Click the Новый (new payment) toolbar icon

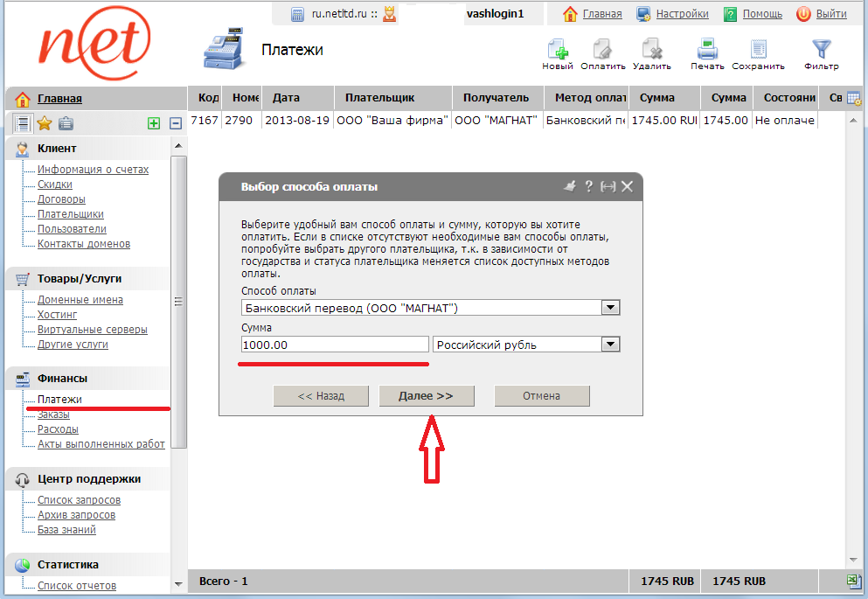coord(557,50)
